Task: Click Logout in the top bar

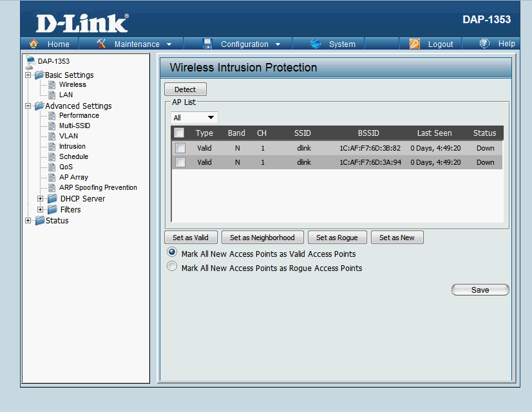Action: (441, 44)
